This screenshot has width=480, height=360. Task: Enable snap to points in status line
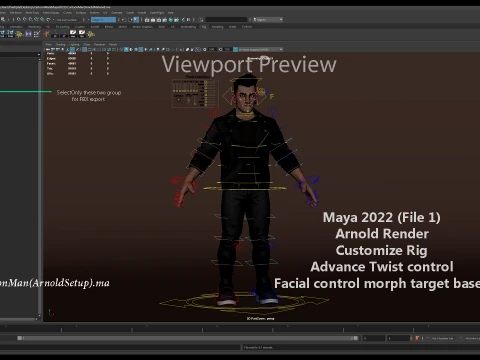point(30,20)
